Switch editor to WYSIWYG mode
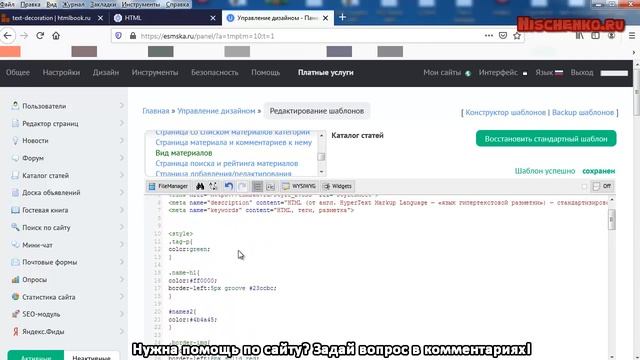 coord(299,186)
